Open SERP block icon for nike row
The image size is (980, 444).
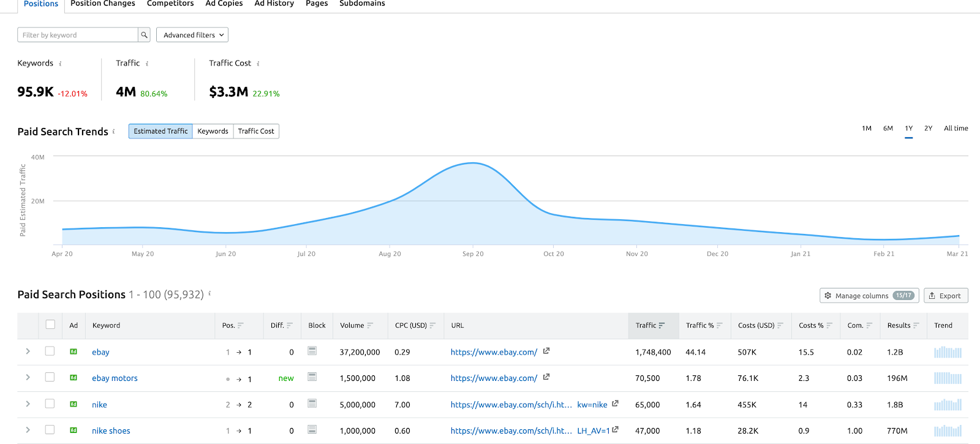312,404
